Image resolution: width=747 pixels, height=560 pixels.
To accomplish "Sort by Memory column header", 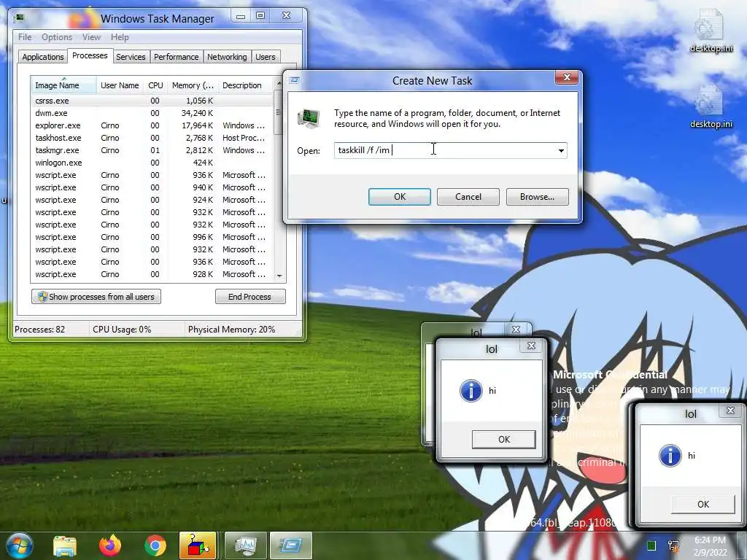I will coord(193,85).
